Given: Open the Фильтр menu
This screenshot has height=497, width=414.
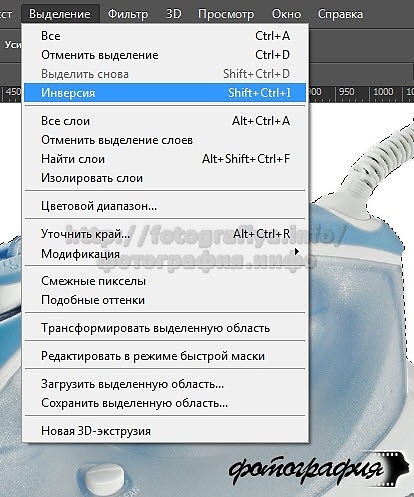Looking at the screenshot, I should 128,14.
